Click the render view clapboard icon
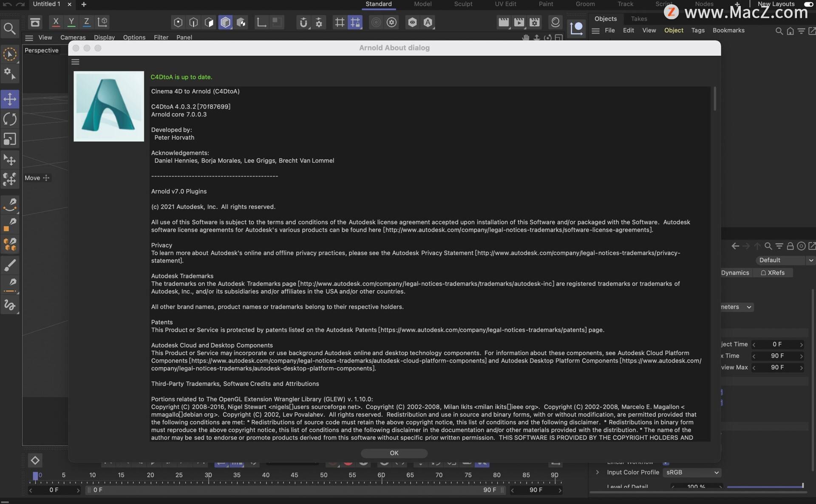This screenshot has width=816, height=504. (x=504, y=22)
